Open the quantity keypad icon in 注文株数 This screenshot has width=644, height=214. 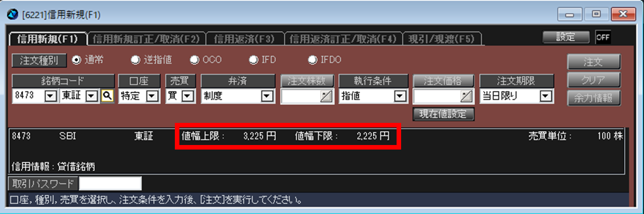(x=327, y=96)
